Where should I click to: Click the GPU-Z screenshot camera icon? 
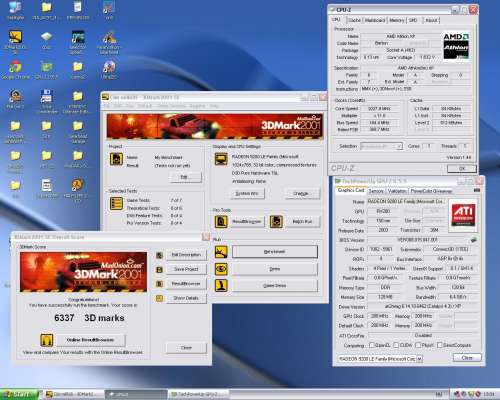(477, 191)
